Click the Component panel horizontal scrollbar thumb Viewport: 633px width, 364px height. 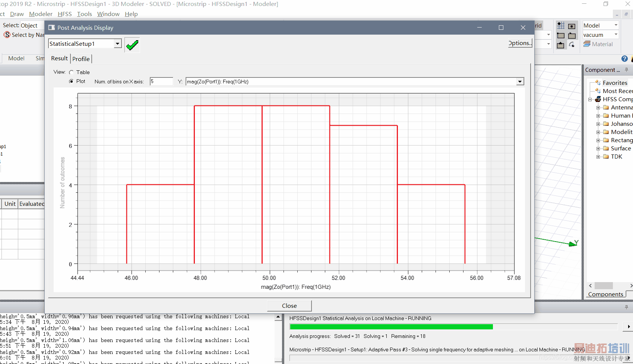tap(604, 285)
